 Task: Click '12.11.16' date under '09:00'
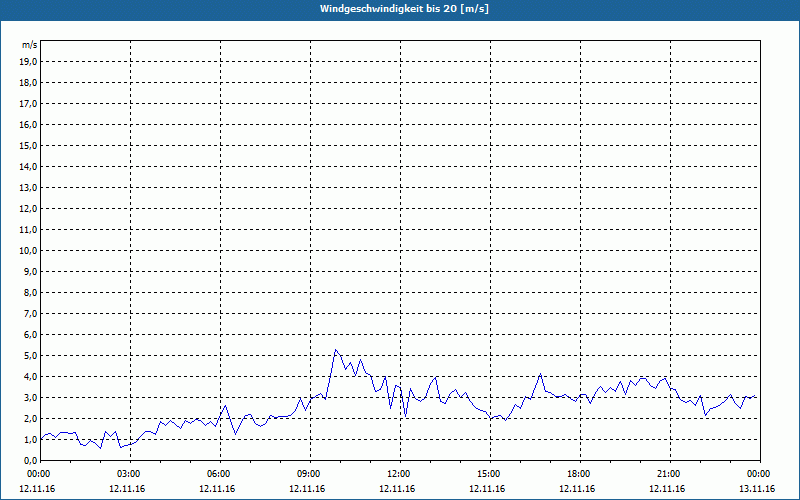pos(307,489)
